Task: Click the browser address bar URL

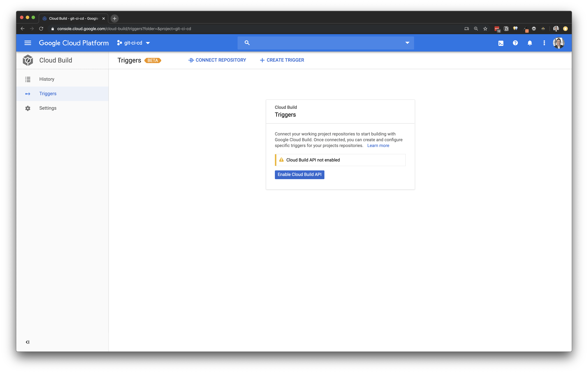Action: point(124,29)
